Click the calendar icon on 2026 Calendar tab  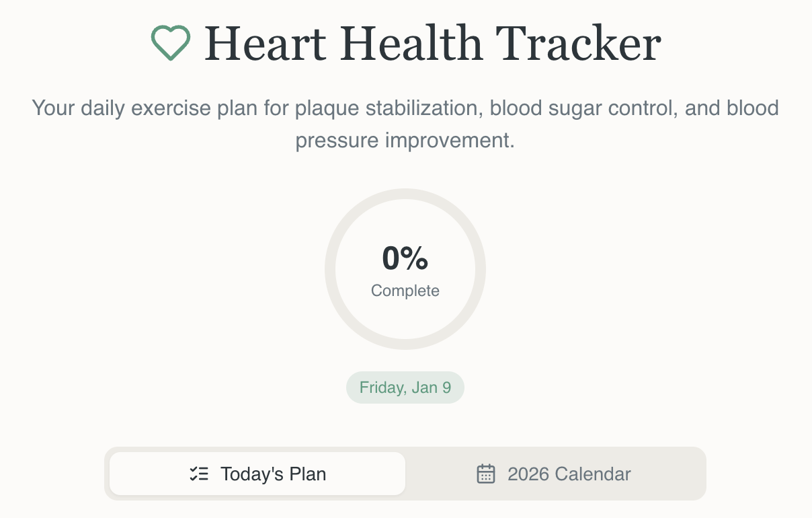tap(486, 474)
